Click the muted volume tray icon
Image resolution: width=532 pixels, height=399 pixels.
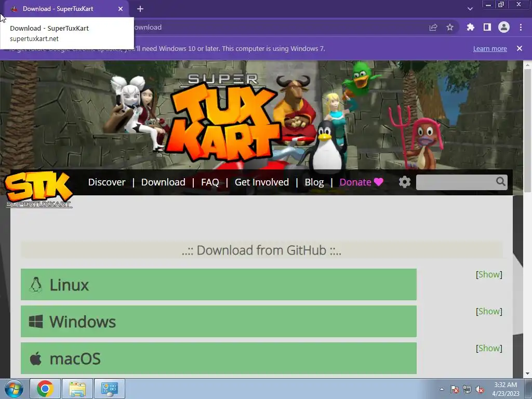pos(480,390)
